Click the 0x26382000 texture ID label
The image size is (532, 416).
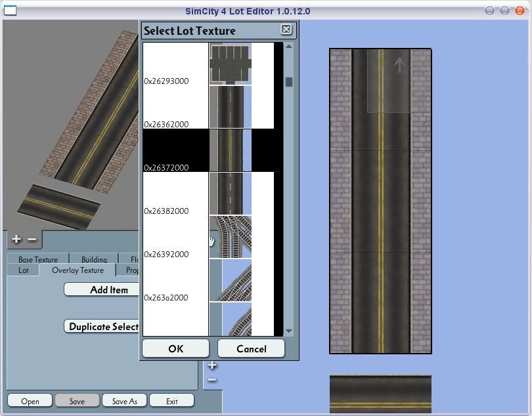(x=166, y=211)
